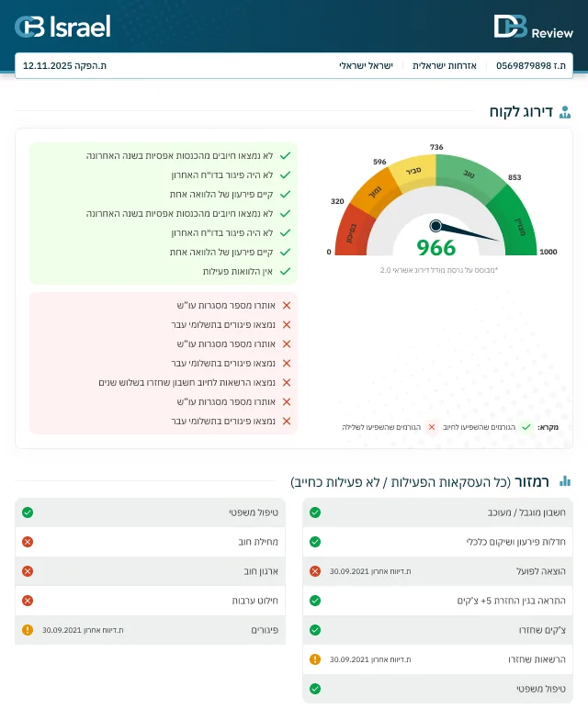The height and width of the screenshot is (709, 588).
Task: Click the red status icon for 'חילוט ערבות'
Action: pyautogui.click(x=28, y=601)
